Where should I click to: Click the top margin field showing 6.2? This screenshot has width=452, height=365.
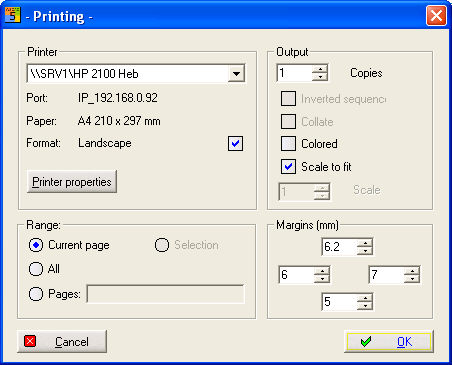[339, 247]
